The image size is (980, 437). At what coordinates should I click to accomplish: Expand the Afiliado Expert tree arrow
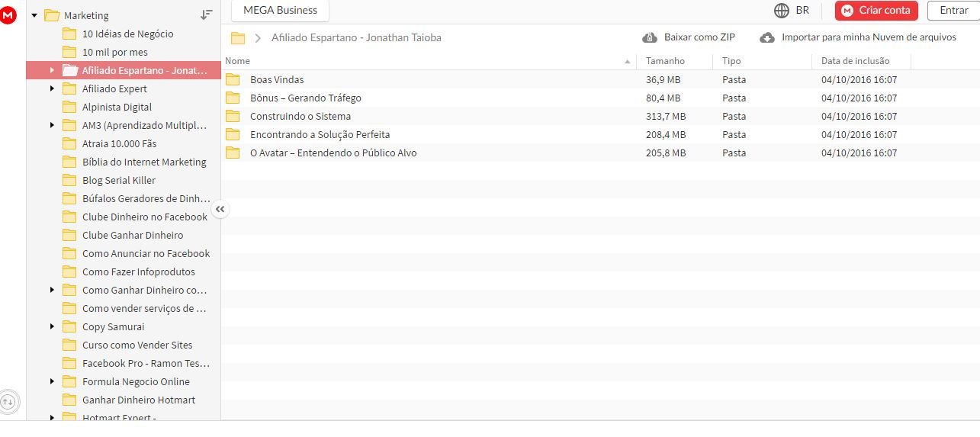tap(52, 88)
